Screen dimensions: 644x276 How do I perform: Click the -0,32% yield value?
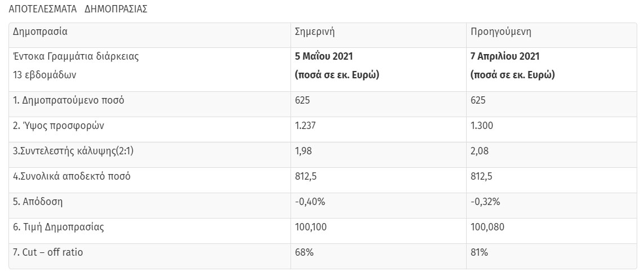[x=485, y=202]
